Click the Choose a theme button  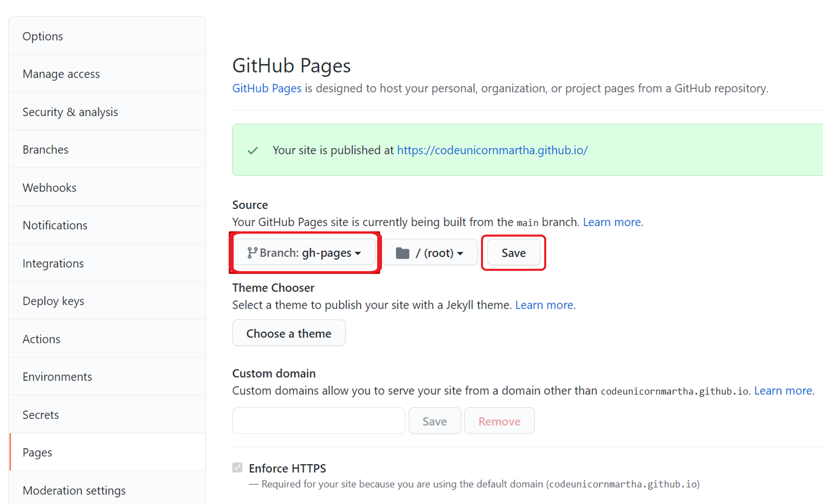[289, 333]
